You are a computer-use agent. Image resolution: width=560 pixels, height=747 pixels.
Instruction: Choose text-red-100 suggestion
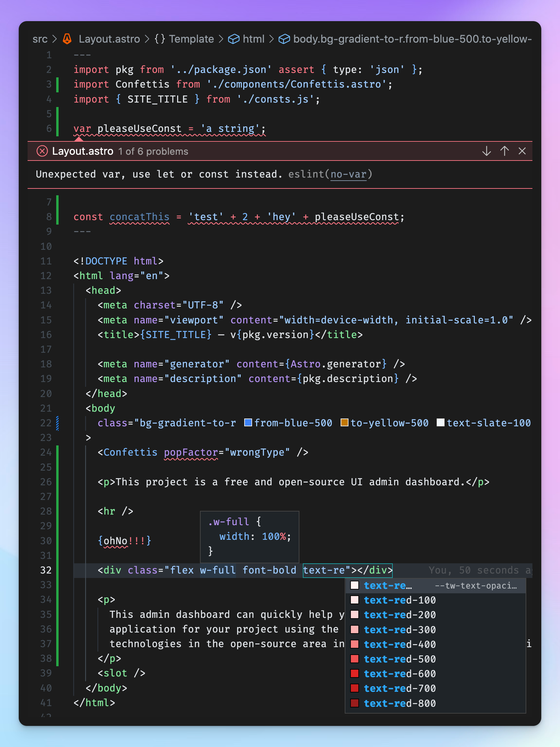tap(435, 600)
